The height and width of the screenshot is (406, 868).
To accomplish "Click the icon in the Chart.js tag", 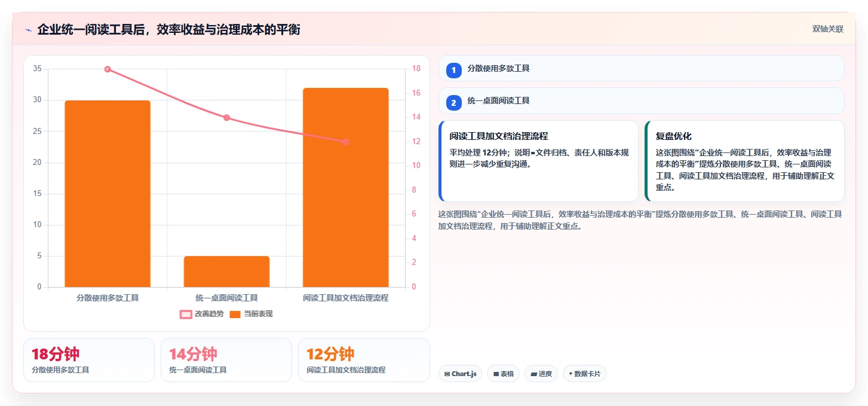I will click(447, 374).
